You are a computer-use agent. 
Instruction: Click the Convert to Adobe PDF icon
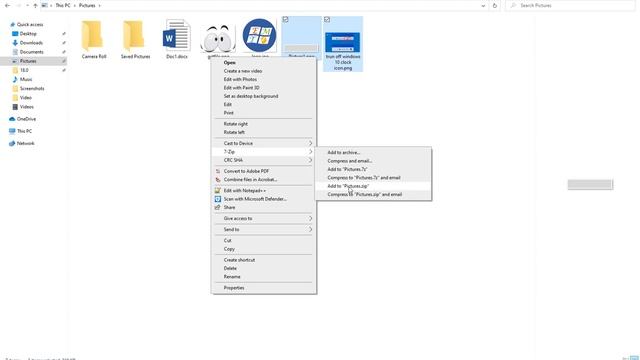tap(218, 171)
